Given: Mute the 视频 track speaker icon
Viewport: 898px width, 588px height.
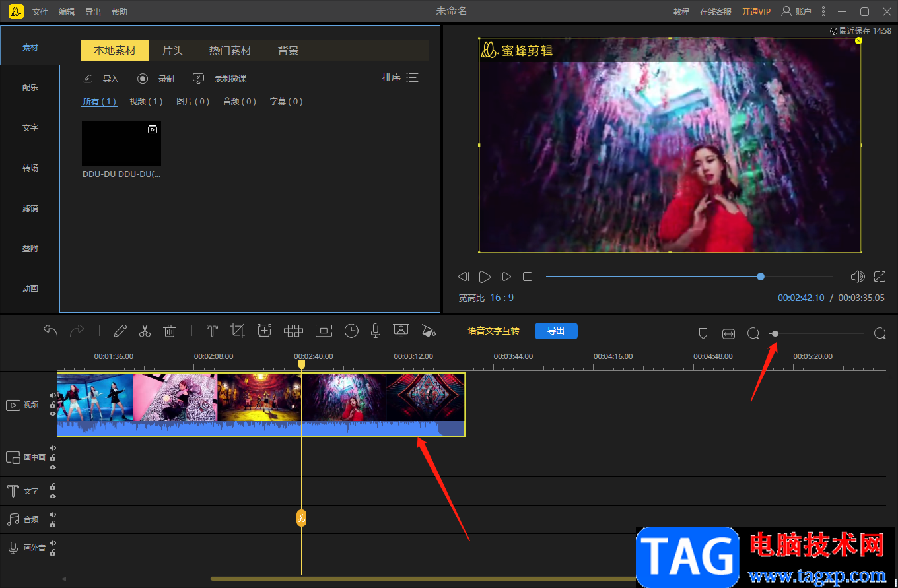Looking at the screenshot, I should 53,396.
